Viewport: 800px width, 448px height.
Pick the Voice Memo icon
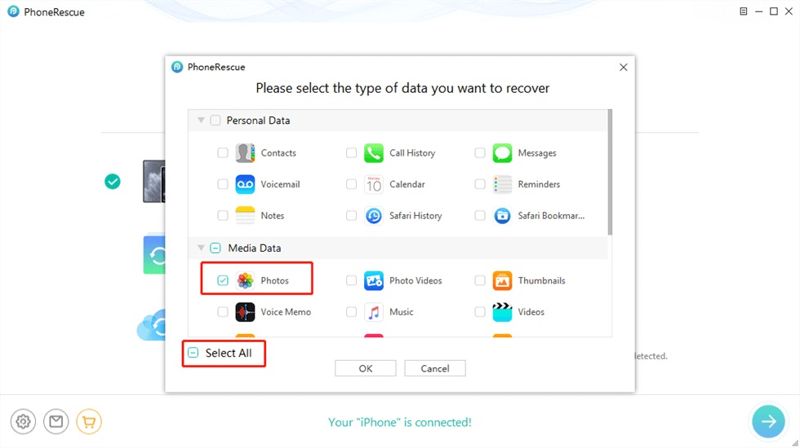pos(245,312)
